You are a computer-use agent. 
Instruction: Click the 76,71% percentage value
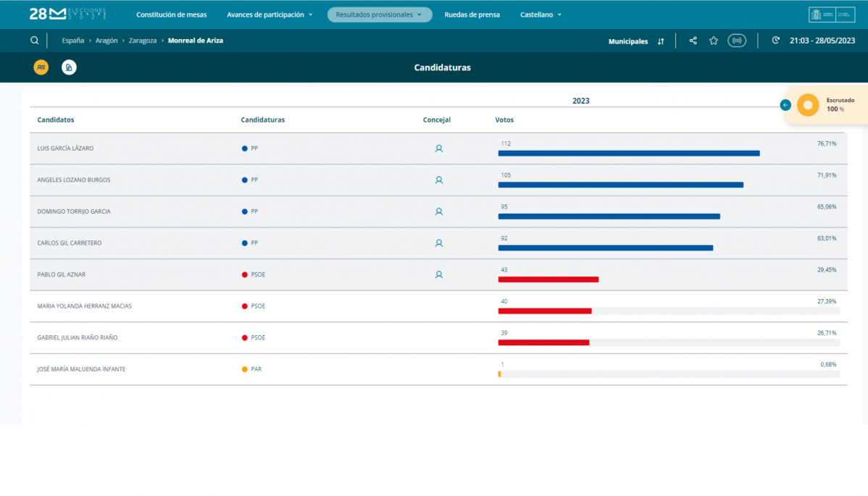point(827,143)
